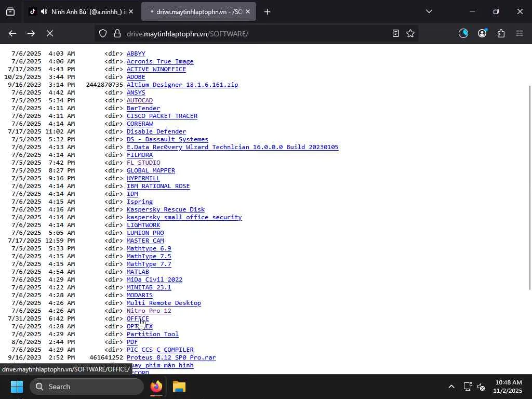
Task: Open Partition Tool folder
Action: 152,335
